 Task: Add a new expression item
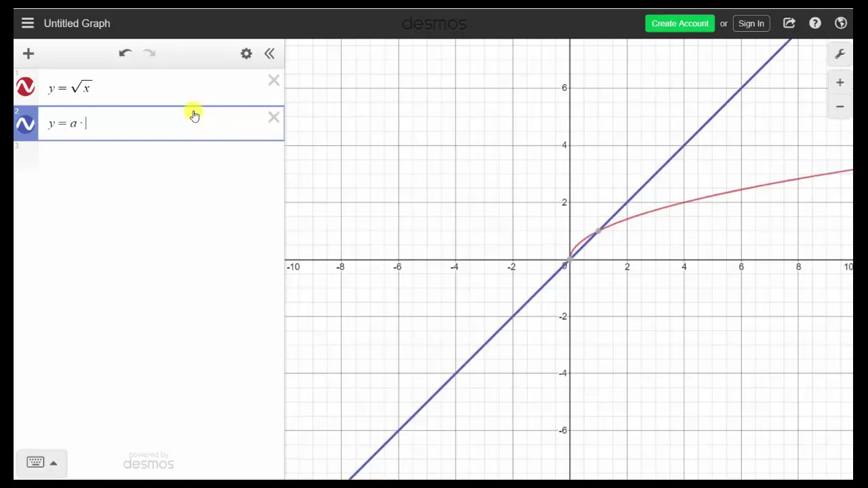tap(28, 54)
